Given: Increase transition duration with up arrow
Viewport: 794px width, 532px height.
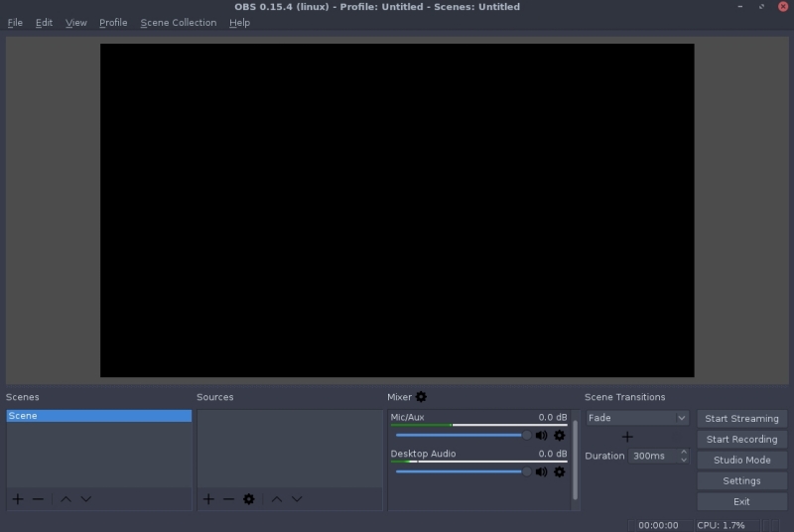Looking at the screenshot, I should pyautogui.click(x=684, y=453).
